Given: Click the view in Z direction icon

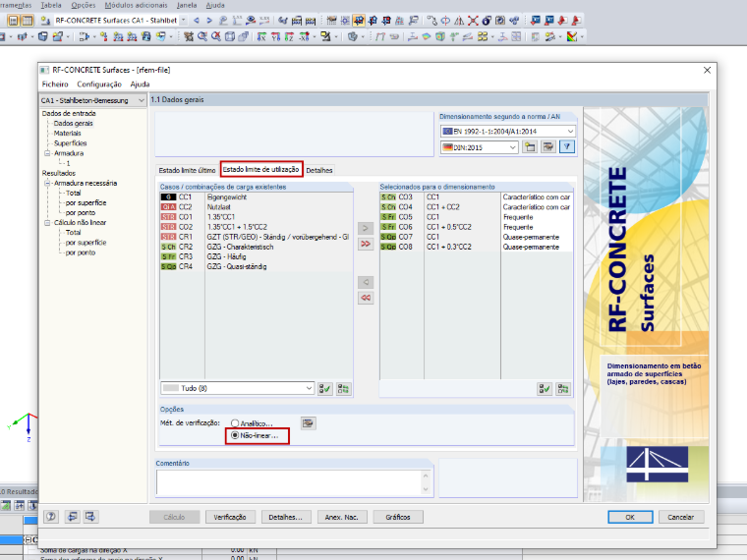Looking at the screenshot, I should [x=289, y=36].
